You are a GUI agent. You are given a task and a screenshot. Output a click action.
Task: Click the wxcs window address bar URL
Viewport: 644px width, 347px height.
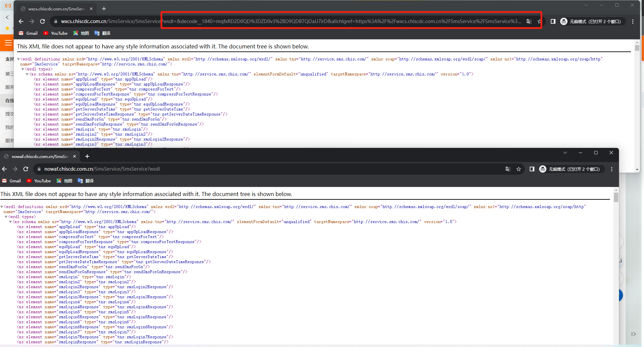click(291, 21)
